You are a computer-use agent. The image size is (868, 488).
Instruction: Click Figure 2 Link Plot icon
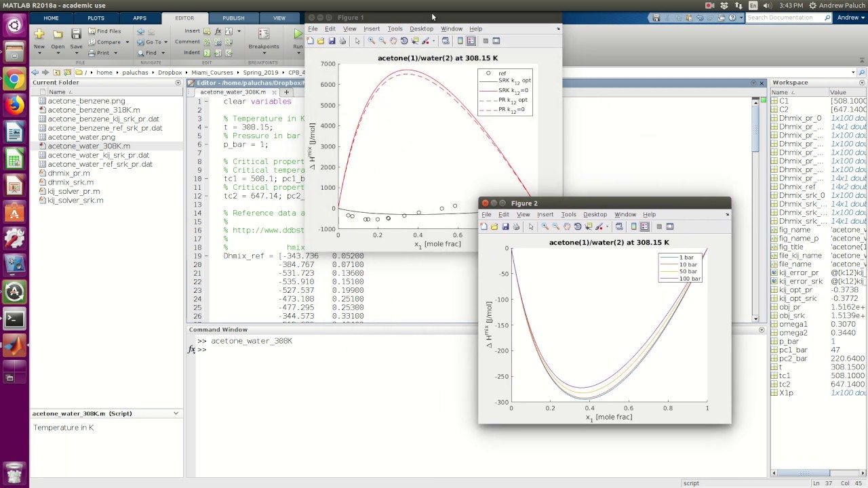pyautogui.click(x=619, y=226)
